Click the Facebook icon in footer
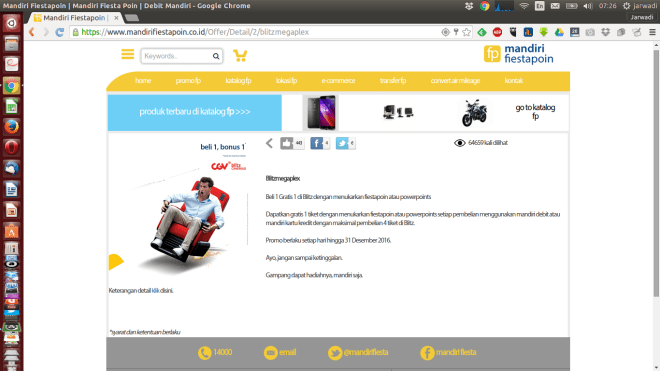 tap(427, 352)
